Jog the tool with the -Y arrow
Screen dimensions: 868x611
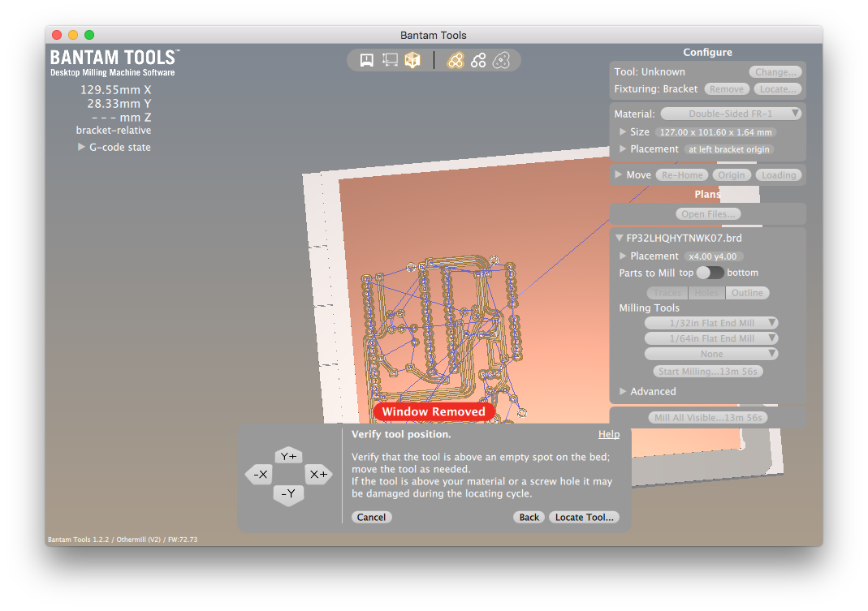pos(288,493)
